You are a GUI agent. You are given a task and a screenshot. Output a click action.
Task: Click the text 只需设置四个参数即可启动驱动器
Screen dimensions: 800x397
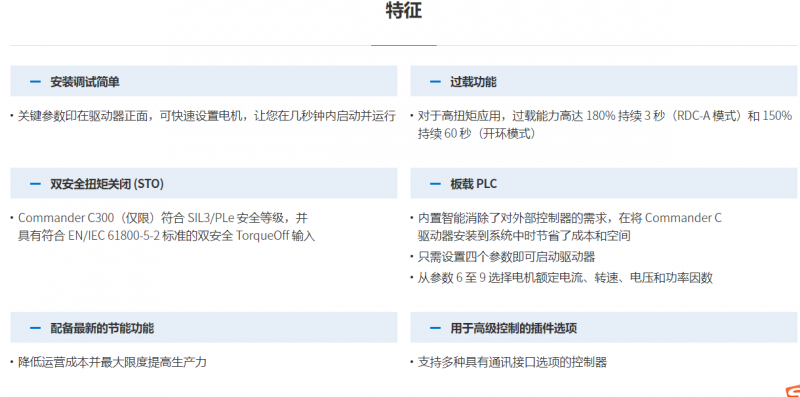pyautogui.click(x=507, y=257)
